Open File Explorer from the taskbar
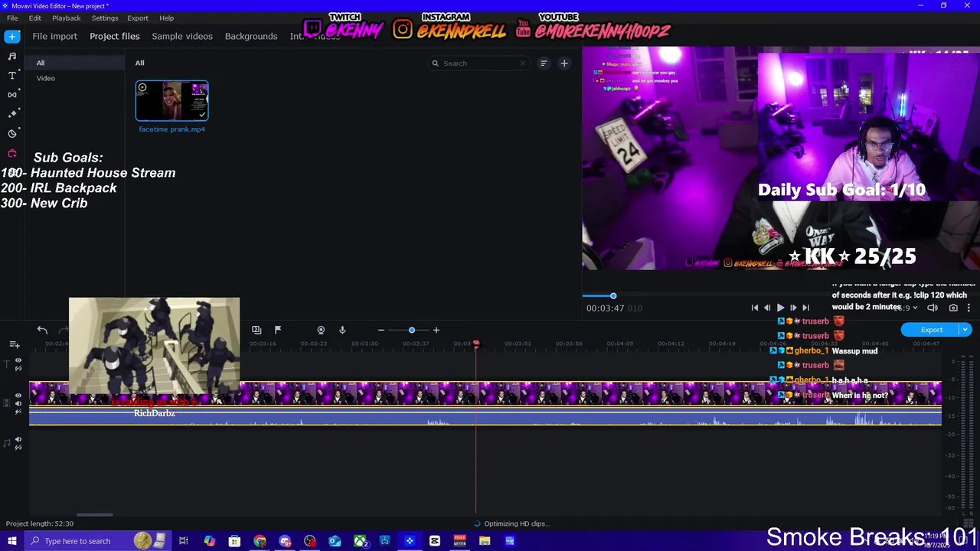Viewport: 980px width, 551px height. [x=485, y=541]
